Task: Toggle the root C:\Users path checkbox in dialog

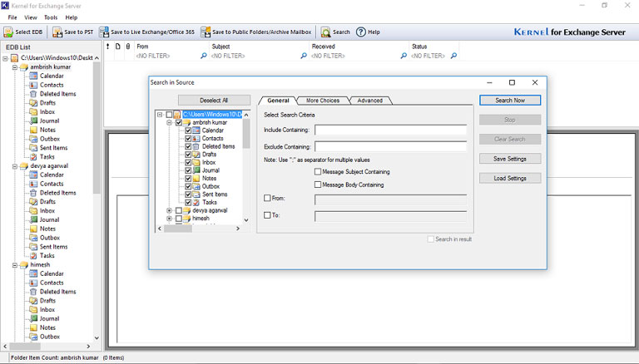Action: pyautogui.click(x=169, y=115)
